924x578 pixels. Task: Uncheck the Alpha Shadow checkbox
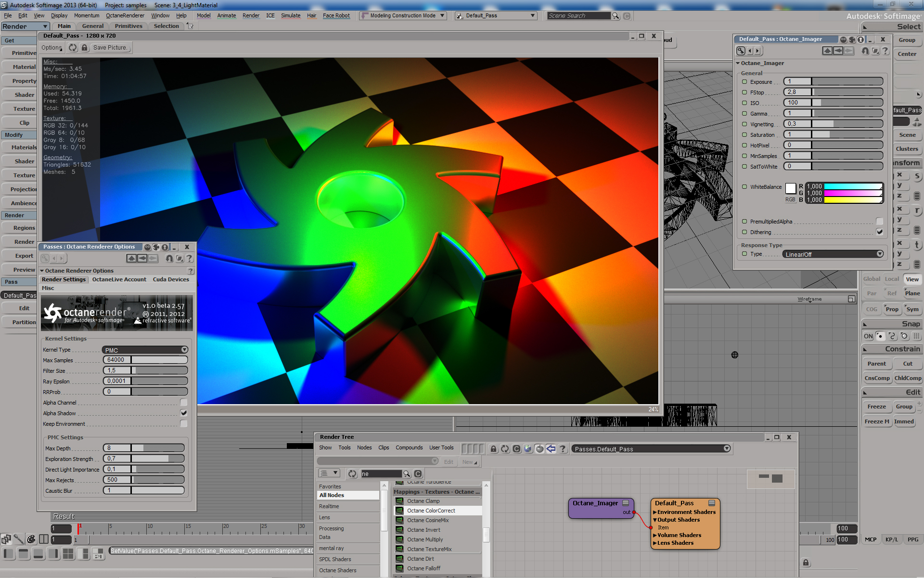pos(183,413)
